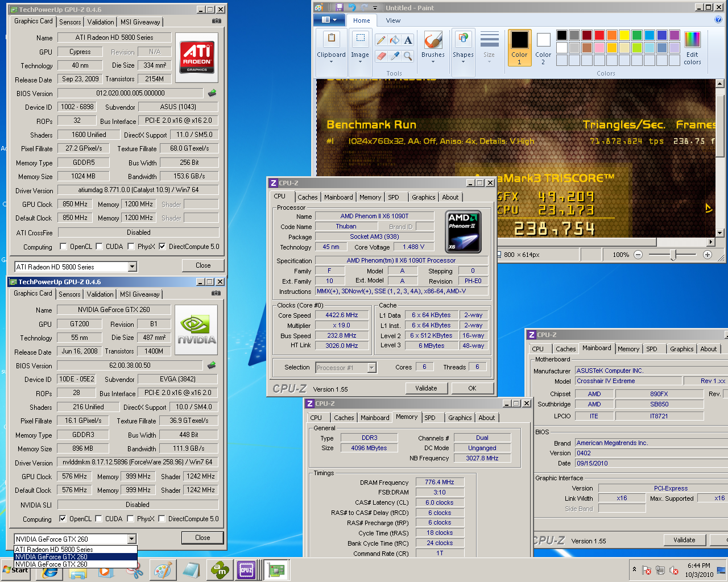Click BIOS save icon in ATI GPU-Z

[x=213, y=93]
